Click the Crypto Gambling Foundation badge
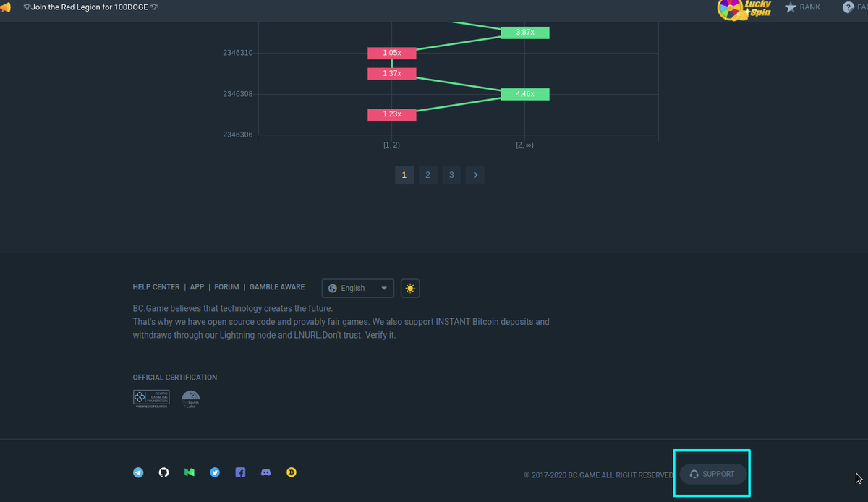Image resolution: width=868 pixels, height=502 pixels. point(151,399)
